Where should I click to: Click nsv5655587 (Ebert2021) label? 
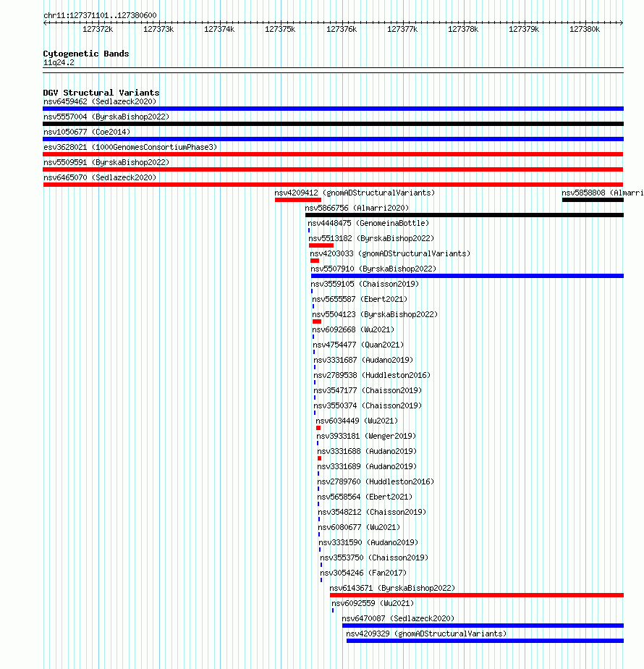point(360,300)
